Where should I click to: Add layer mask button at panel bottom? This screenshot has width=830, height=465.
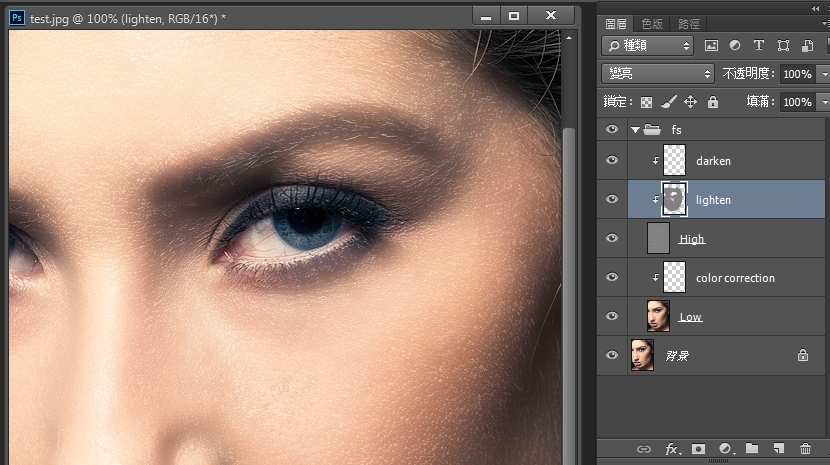coord(698,449)
